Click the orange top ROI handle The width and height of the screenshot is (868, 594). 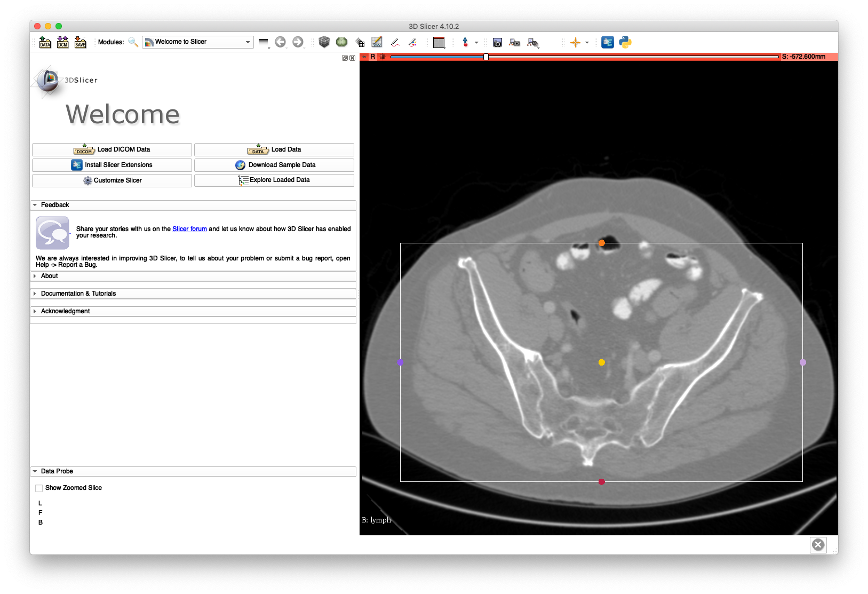[x=601, y=243]
